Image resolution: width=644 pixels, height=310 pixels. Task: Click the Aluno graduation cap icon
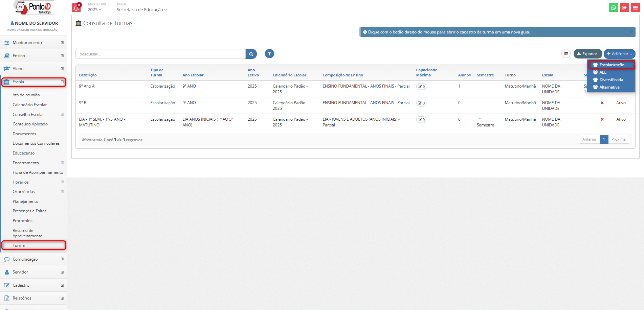point(7,69)
